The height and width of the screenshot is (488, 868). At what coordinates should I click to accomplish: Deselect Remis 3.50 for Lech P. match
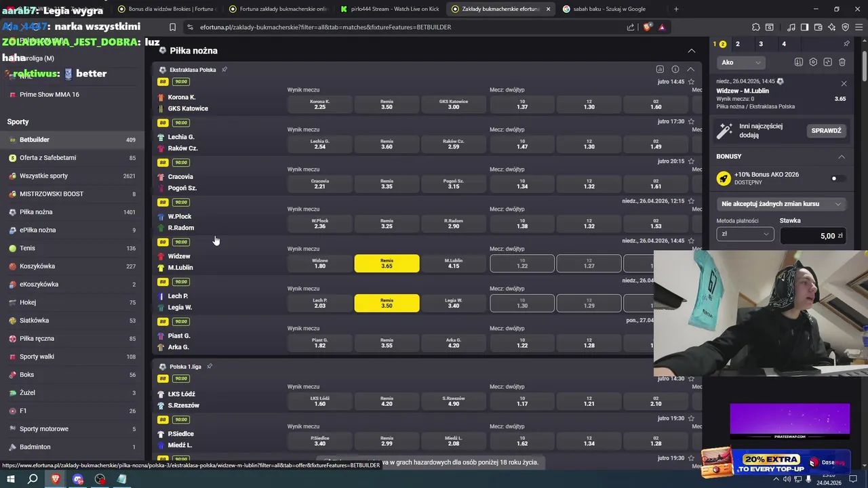point(387,303)
